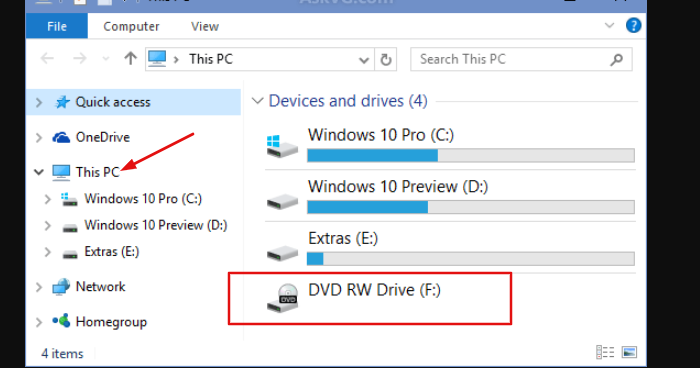Open Help with the blue question icon

coord(633,25)
